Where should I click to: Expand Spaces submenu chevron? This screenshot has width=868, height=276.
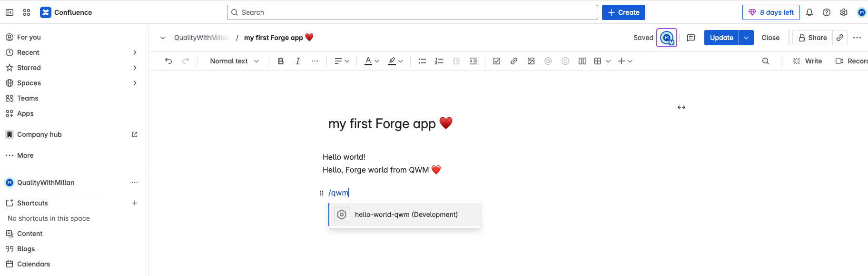(x=135, y=83)
